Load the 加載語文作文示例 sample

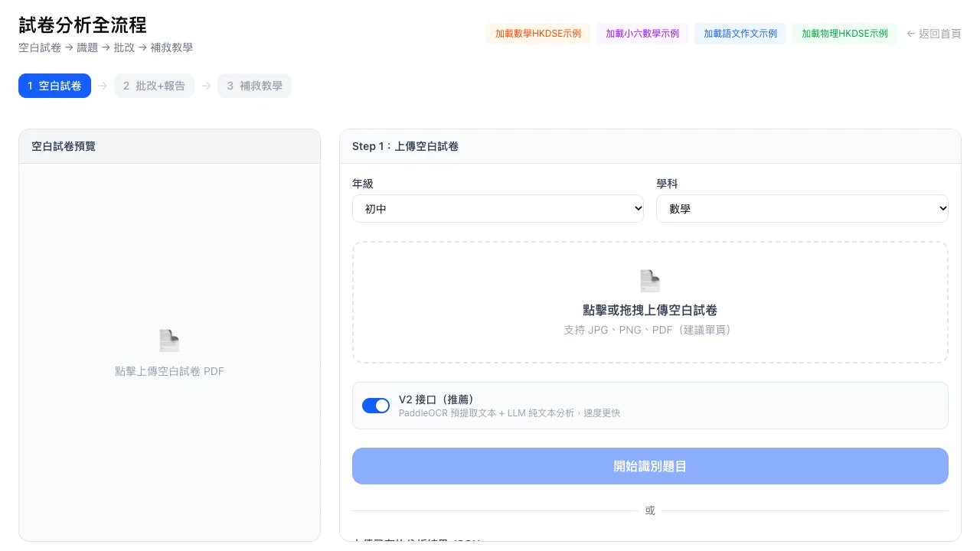pos(740,34)
